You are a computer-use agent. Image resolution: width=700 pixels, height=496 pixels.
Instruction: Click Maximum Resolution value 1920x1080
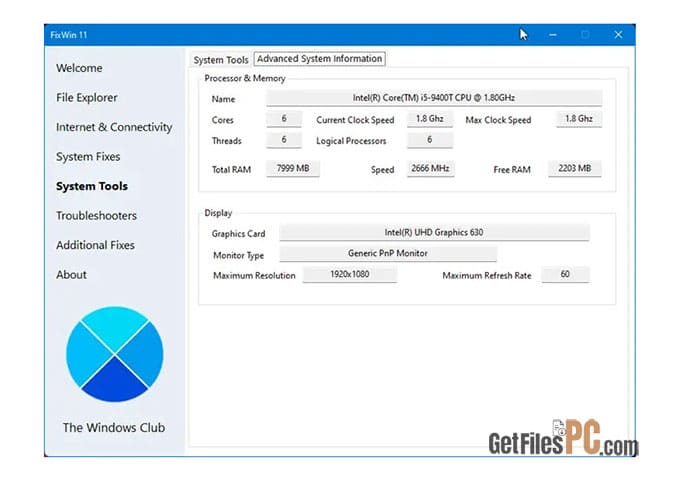coord(350,274)
